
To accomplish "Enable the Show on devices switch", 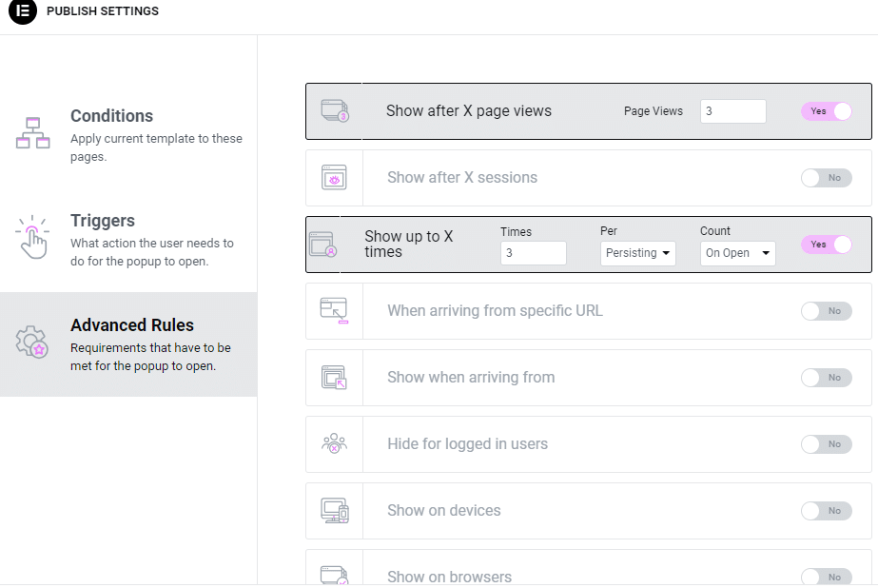I will pos(827,511).
